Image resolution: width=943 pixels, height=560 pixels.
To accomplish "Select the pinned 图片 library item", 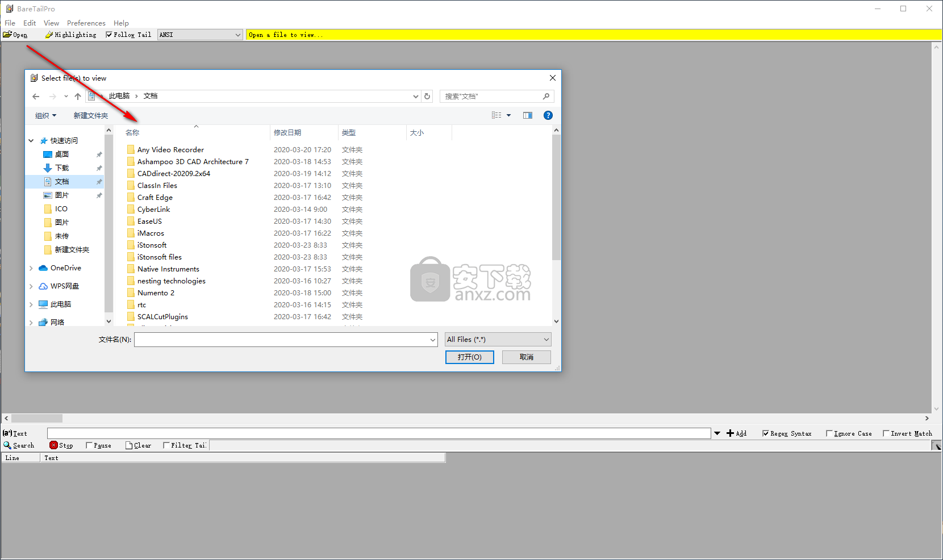I will point(62,195).
